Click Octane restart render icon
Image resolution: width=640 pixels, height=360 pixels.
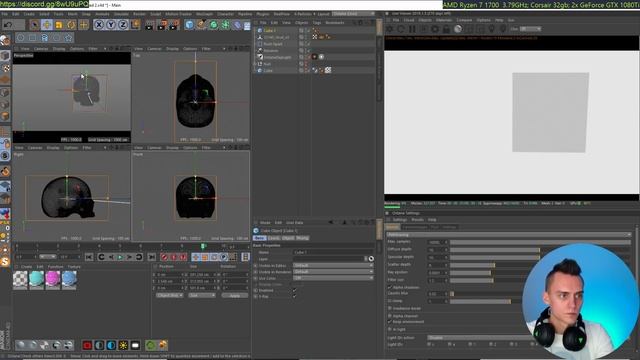point(401,29)
